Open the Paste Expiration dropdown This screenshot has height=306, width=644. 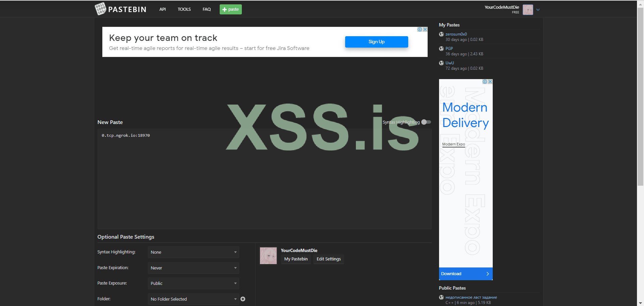point(194,268)
